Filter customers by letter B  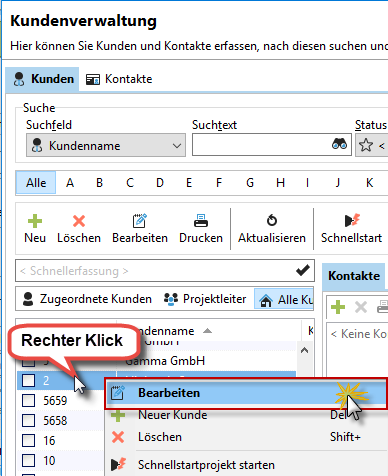(x=99, y=183)
